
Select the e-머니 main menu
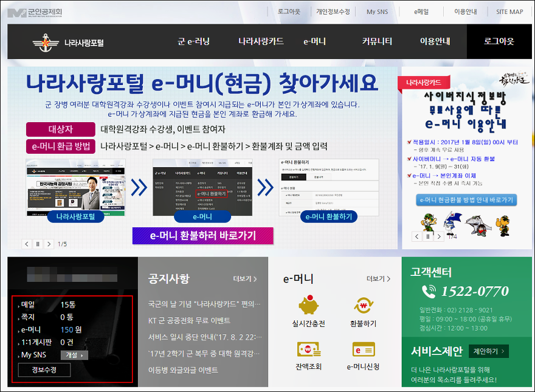[x=314, y=41]
